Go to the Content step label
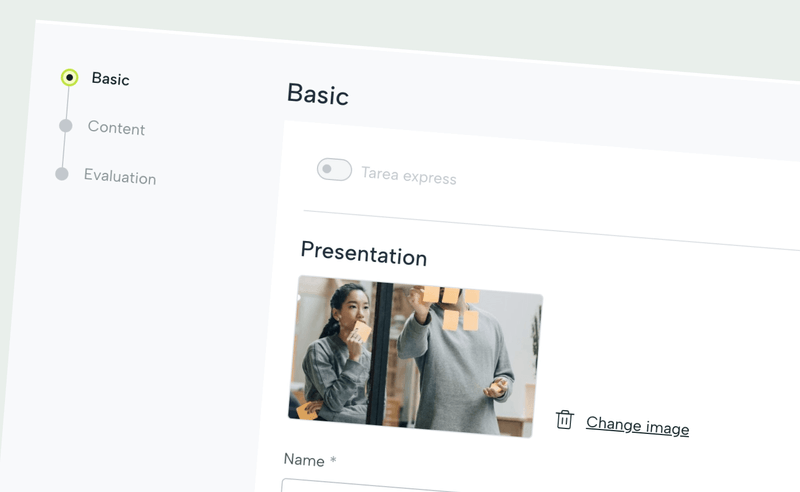Image resolution: width=800 pixels, height=492 pixels. point(116,128)
